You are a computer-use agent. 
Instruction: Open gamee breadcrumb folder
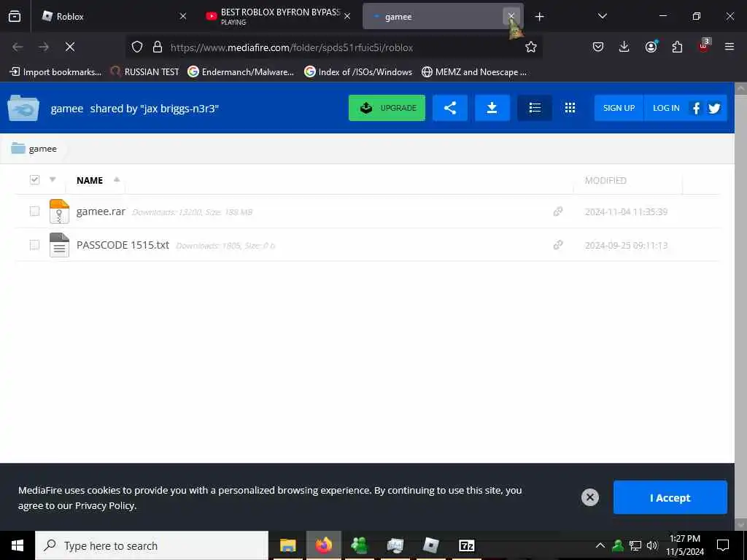pyautogui.click(x=34, y=149)
